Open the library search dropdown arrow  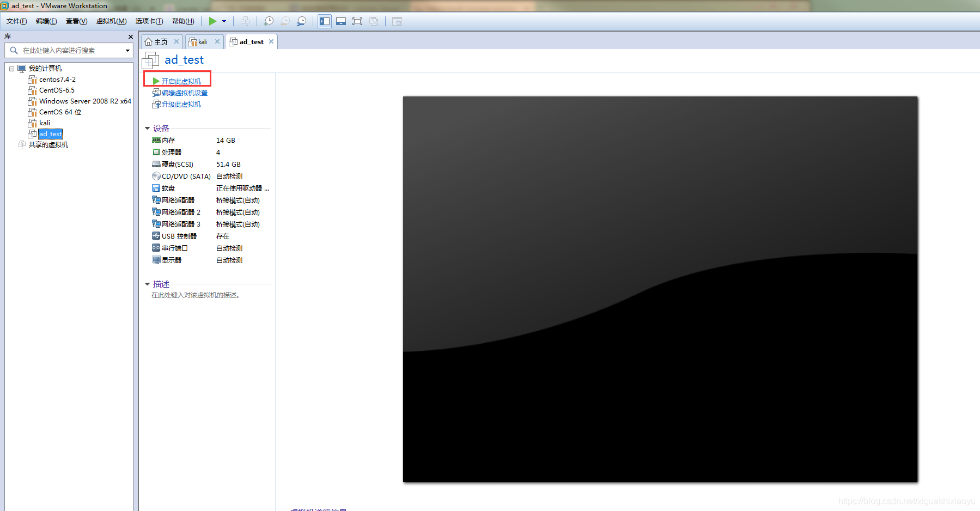tap(127, 51)
